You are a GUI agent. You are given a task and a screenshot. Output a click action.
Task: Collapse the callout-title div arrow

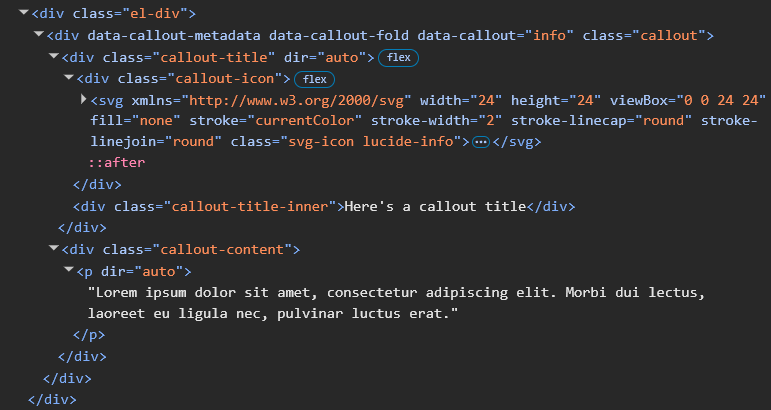[53, 57]
